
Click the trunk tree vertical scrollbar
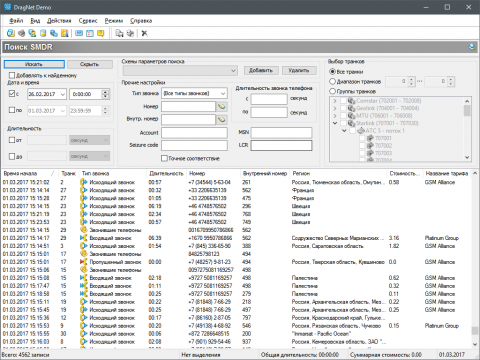pyautogui.click(x=467, y=129)
